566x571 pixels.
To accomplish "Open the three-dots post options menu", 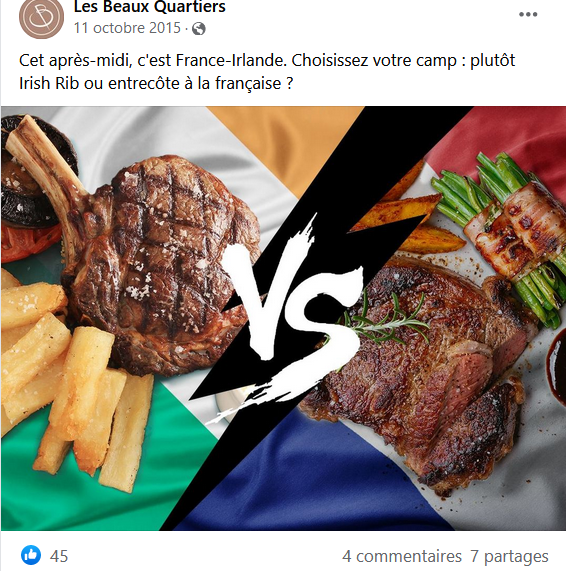I will point(528,14).
